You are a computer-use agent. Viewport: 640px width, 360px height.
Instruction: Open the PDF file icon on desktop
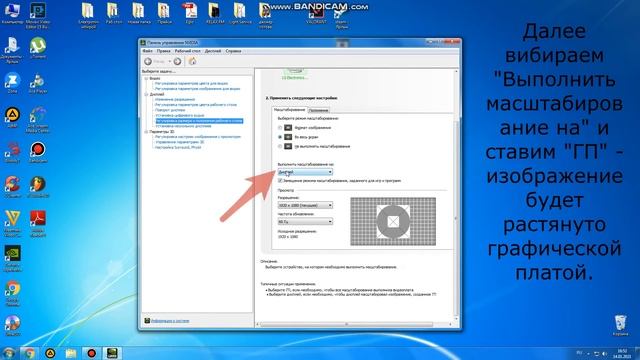coord(189,13)
